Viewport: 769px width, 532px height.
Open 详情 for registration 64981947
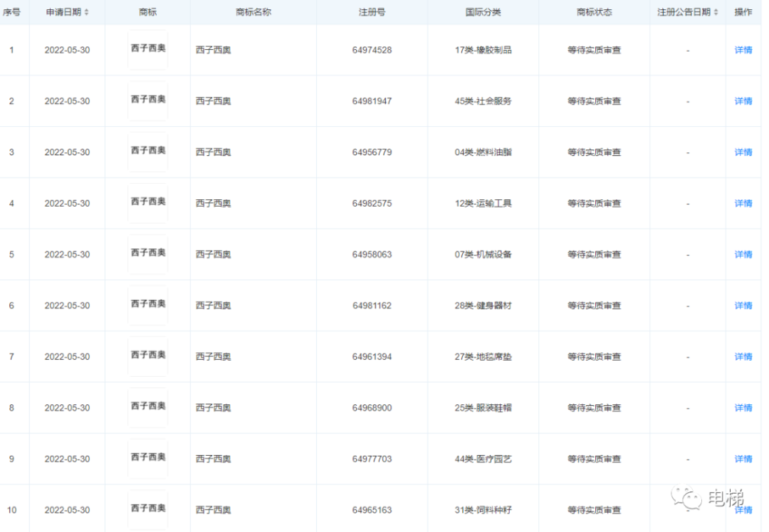point(743,101)
